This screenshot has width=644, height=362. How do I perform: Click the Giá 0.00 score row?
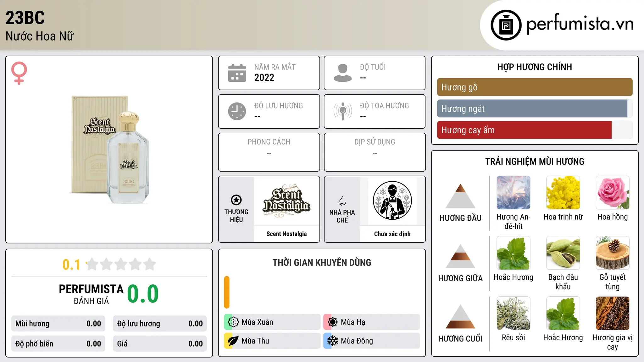click(160, 344)
